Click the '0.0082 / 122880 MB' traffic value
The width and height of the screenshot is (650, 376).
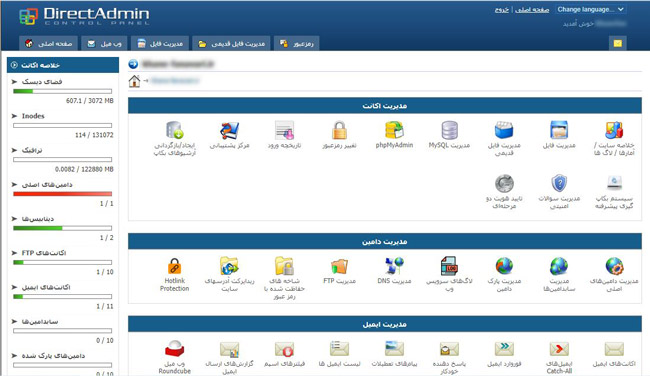84,169
